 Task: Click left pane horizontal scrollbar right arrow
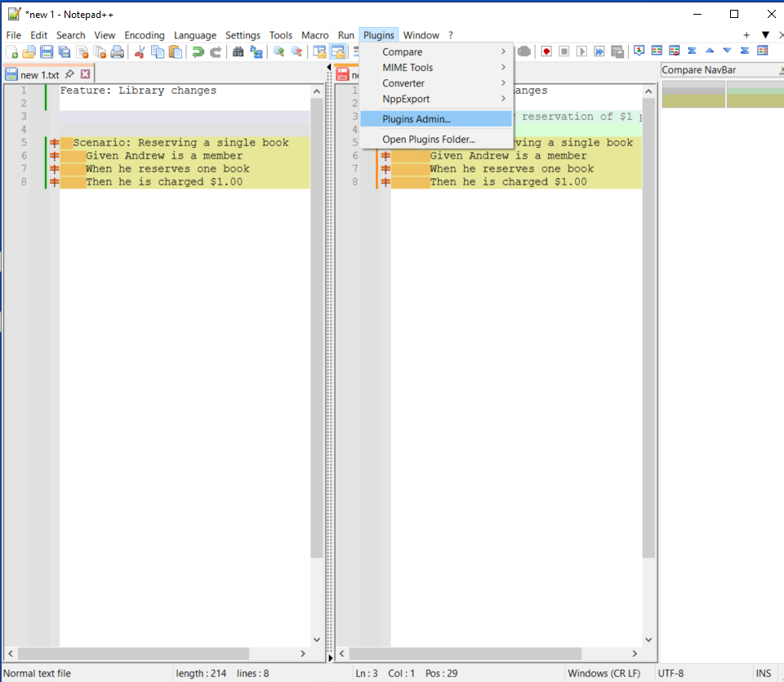pyautogui.click(x=302, y=653)
